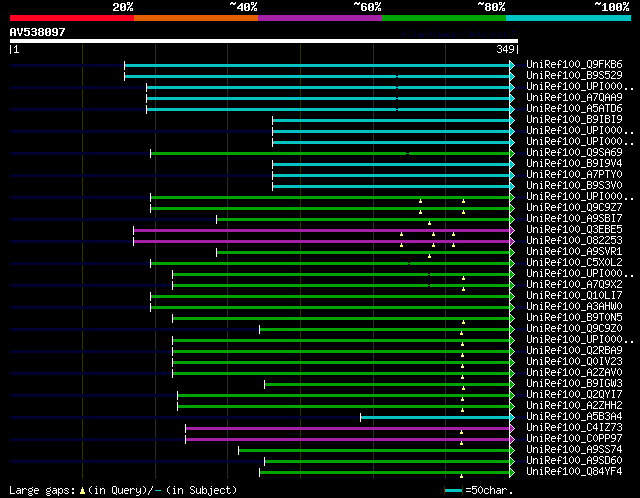Viewport: 640px width, 498px height.
Task: Choose the UniRef100_B9I9V4 entry
Action: point(574,163)
